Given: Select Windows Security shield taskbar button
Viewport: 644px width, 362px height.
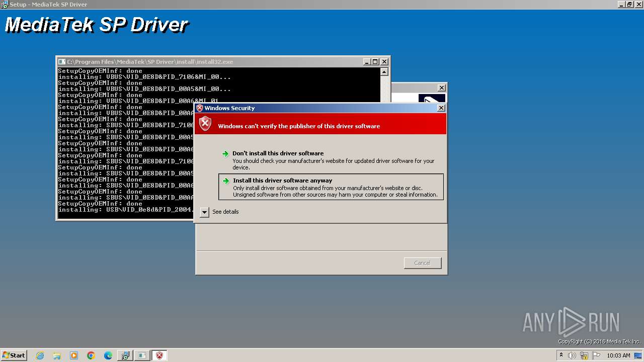Looking at the screenshot, I should [x=159, y=355].
